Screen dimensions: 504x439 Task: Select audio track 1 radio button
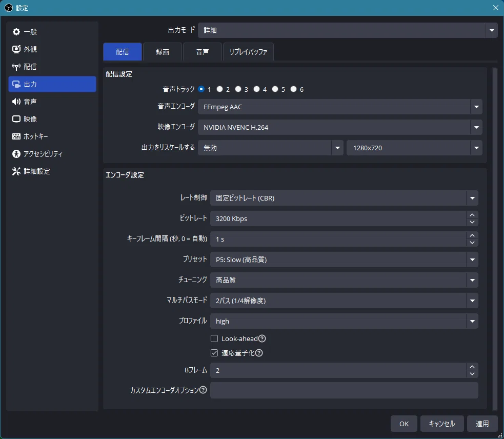(201, 89)
